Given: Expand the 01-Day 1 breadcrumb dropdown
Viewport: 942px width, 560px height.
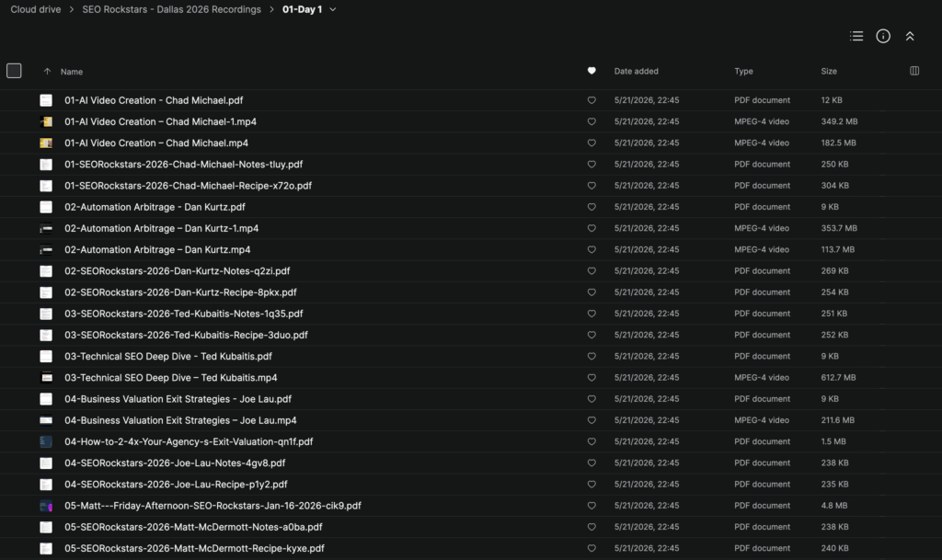Looking at the screenshot, I should click(x=332, y=9).
